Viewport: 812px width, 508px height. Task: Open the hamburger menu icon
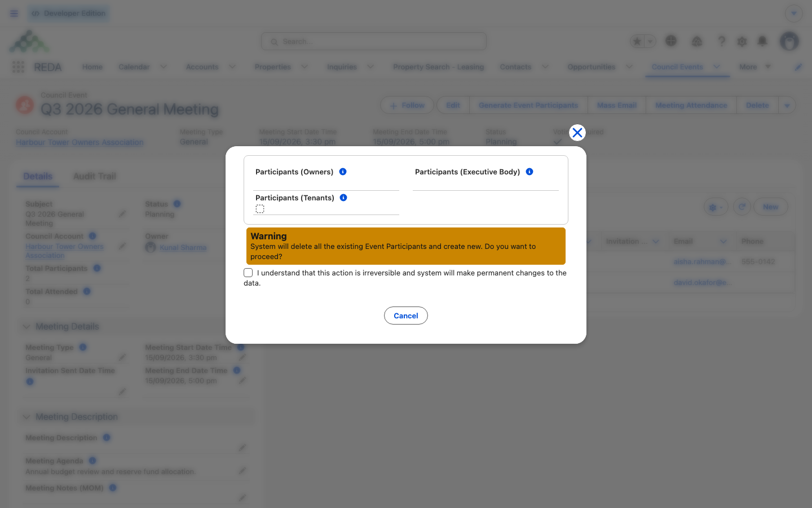pos(14,14)
